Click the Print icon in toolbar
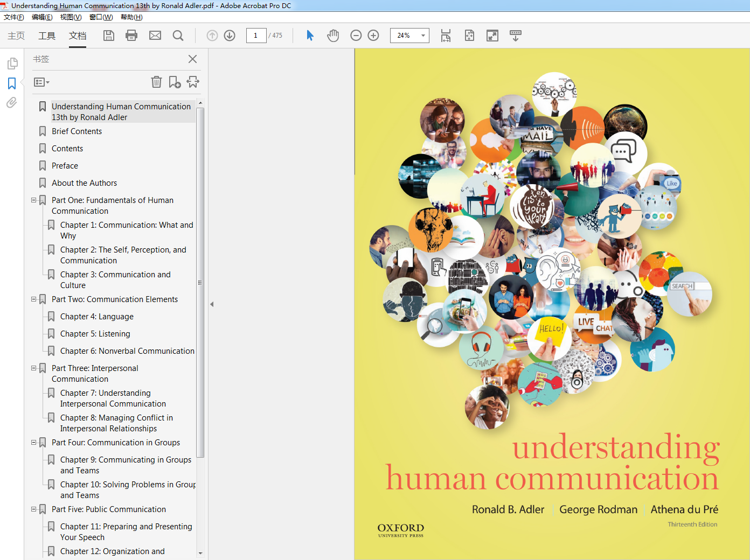Image resolution: width=750 pixels, height=560 pixels. click(131, 36)
